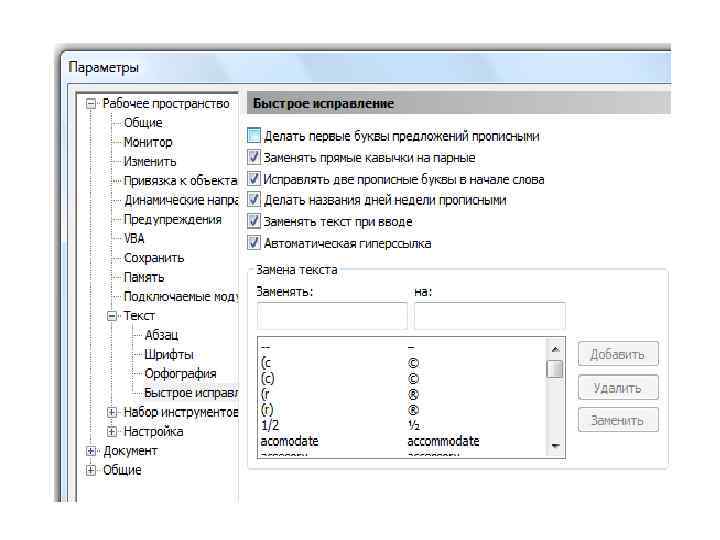Select the 'Память' tree item
This screenshot has width=720, height=540.
(144, 277)
